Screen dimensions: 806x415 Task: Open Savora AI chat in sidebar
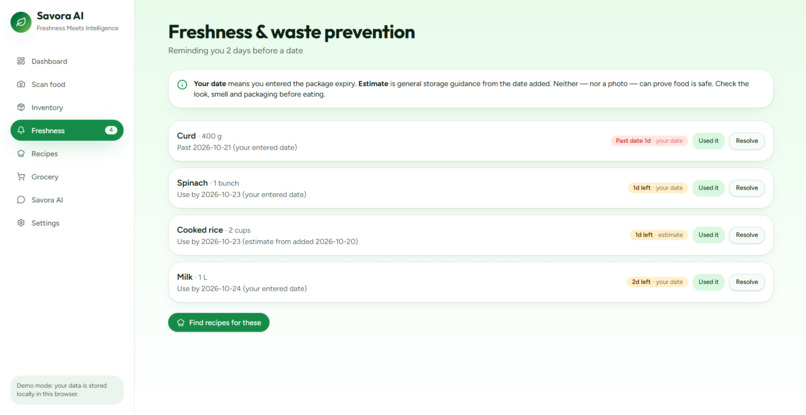tap(67, 200)
